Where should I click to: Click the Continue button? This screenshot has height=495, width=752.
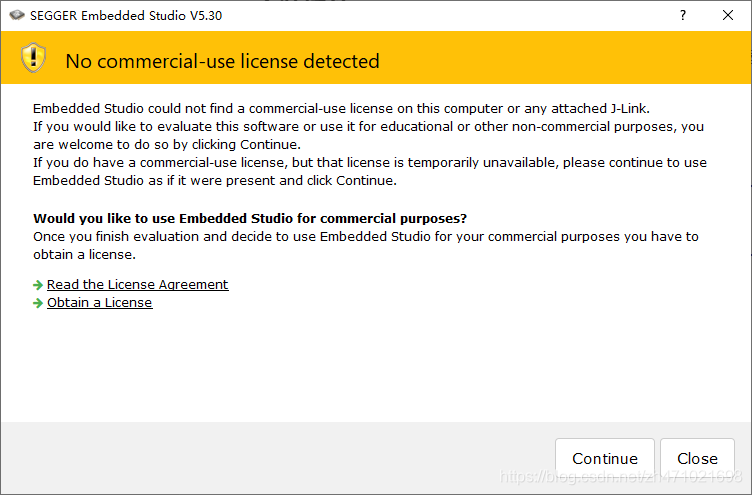click(605, 459)
